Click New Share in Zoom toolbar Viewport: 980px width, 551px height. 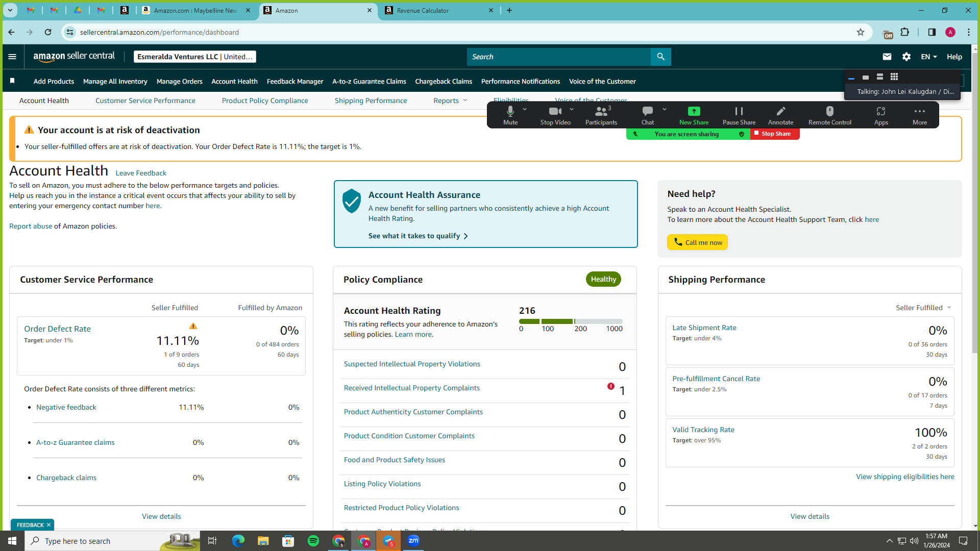(694, 115)
